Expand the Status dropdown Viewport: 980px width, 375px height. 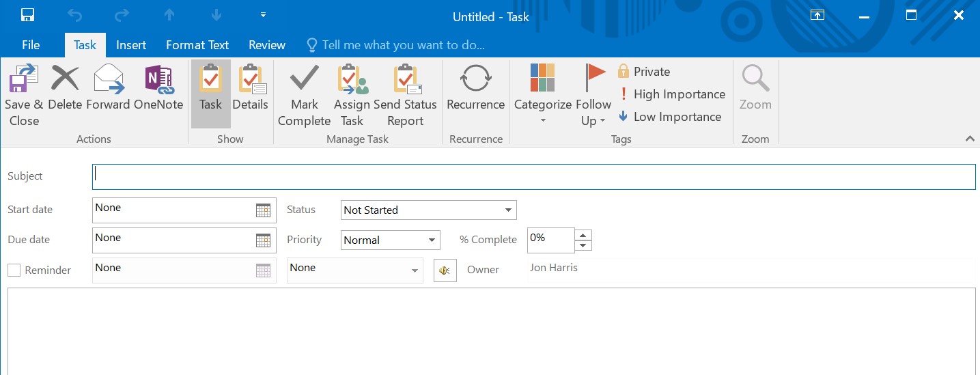click(508, 210)
